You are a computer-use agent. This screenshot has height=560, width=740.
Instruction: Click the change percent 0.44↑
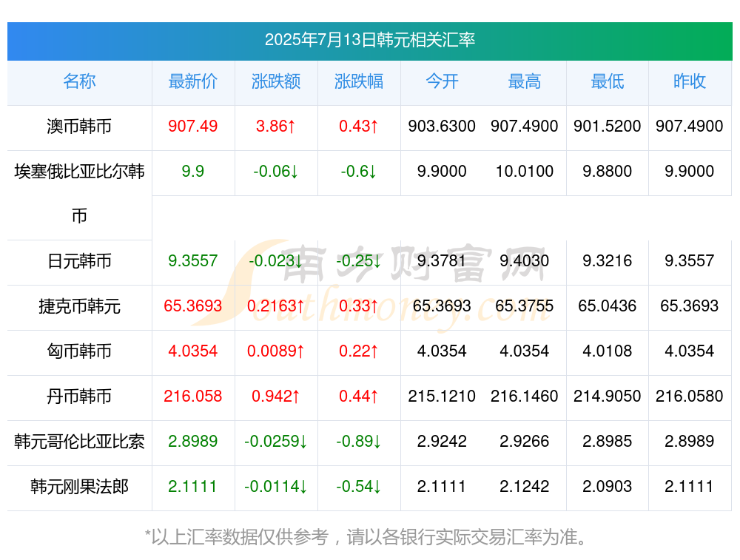click(x=359, y=397)
